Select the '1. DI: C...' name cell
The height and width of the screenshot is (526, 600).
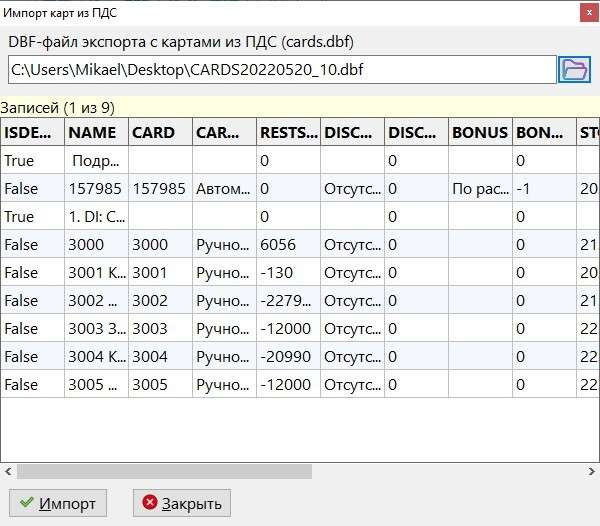(x=96, y=216)
